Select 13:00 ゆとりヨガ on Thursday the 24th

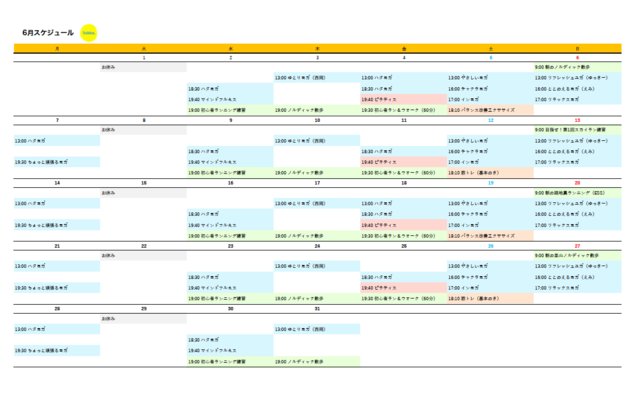pyautogui.click(x=317, y=266)
